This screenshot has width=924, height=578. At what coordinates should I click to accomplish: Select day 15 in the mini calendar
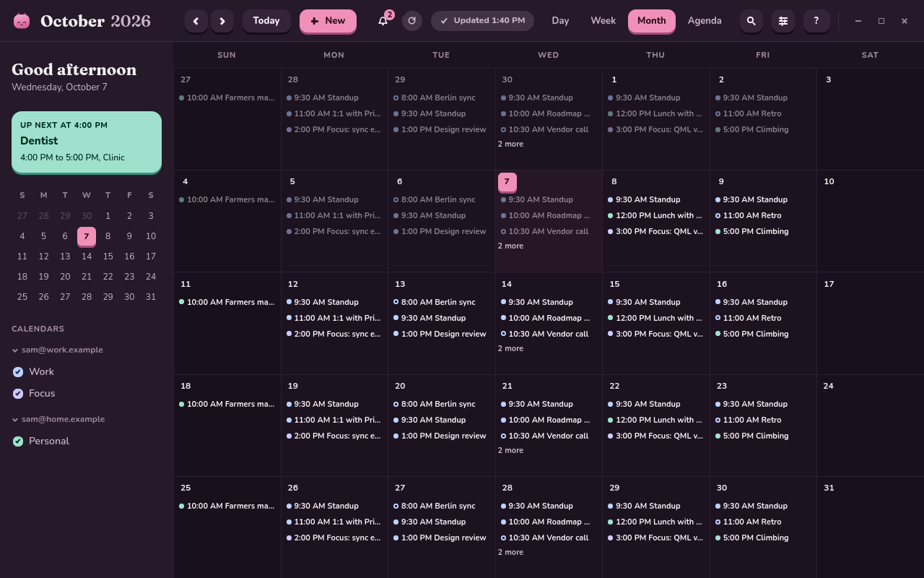(108, 256)
